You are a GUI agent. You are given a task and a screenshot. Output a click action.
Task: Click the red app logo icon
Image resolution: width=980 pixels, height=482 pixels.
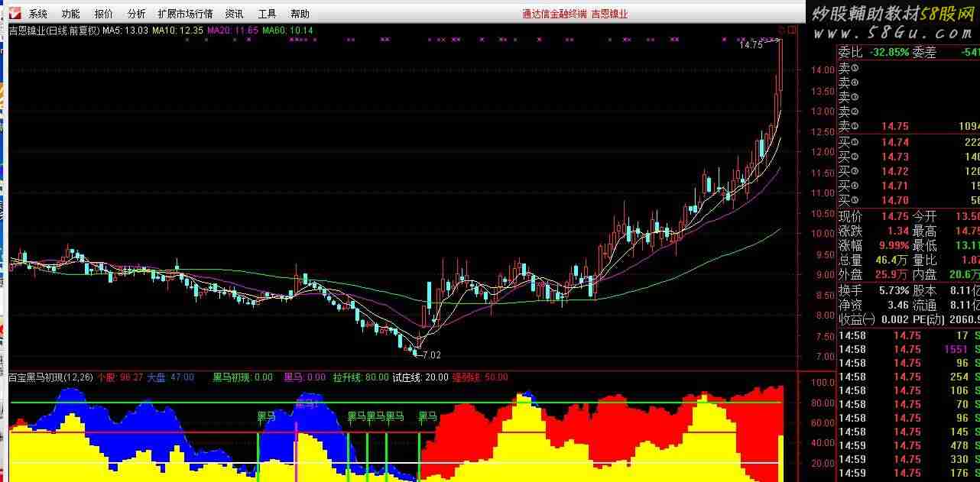click(x=13, y=13)
